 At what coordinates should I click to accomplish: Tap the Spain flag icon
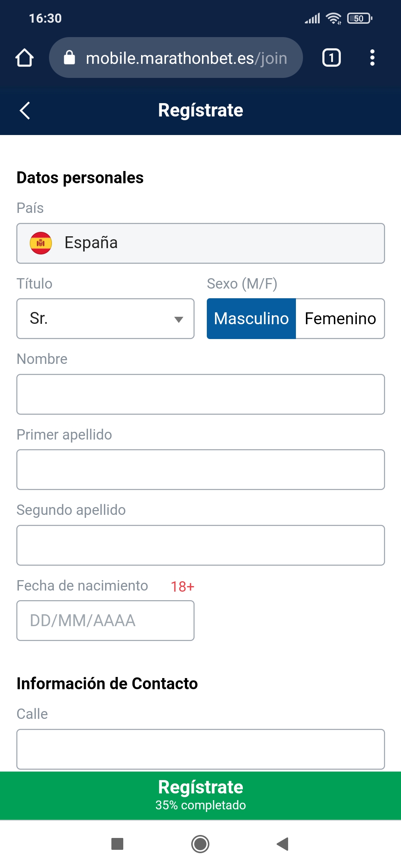(x=41, y=243)
